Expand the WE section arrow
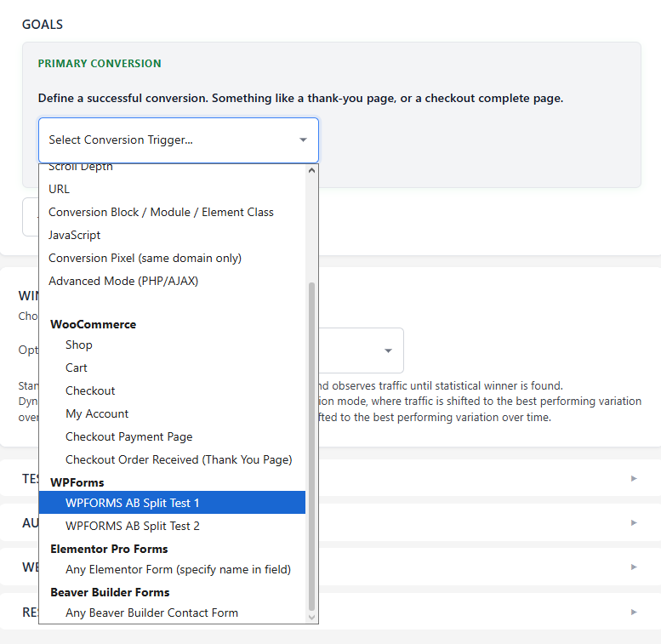The height and width of the screenshot is (644, 661). (634, 567)
